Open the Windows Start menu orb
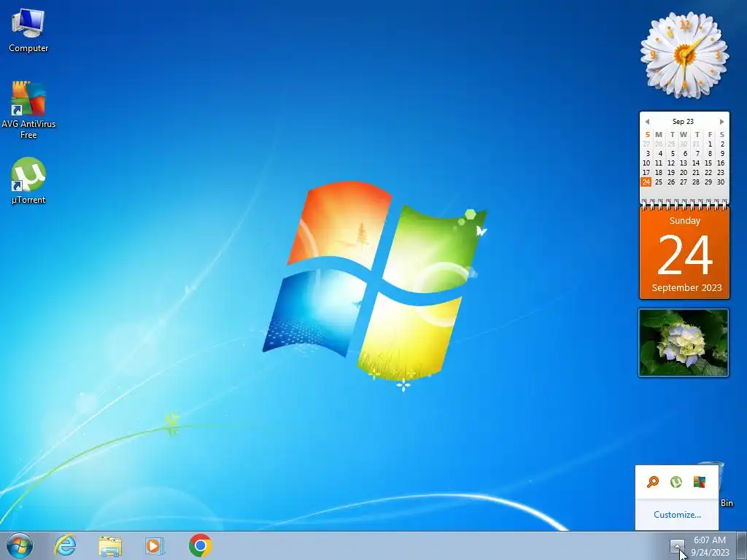Viewport: 747px width, 560px height. pyautogui.click(x=20, y=545)
